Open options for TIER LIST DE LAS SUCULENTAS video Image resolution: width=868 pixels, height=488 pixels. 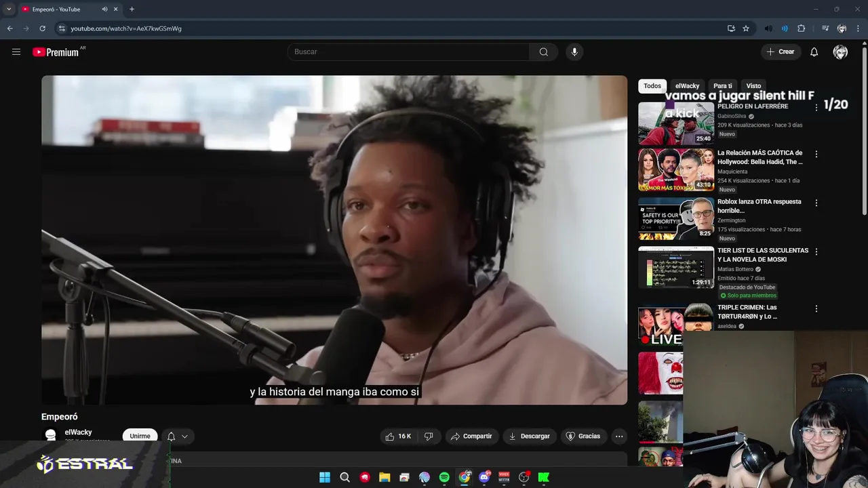(x=816, y=251)
